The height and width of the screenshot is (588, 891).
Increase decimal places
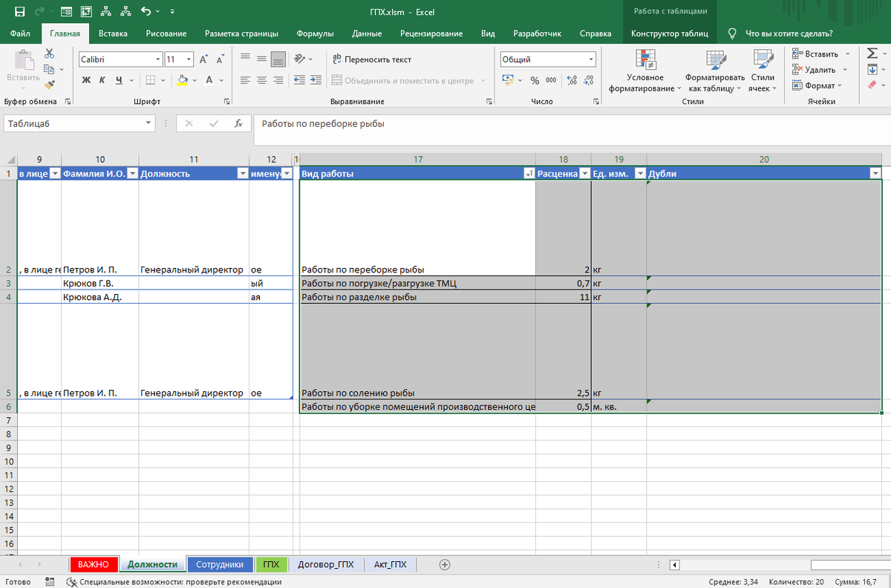pyautogui.click(x=571, y=80)
